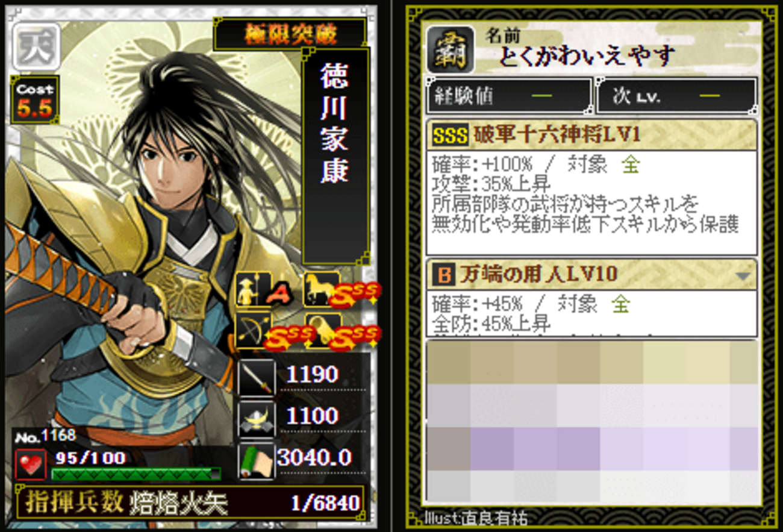
Task: Expand the 万端の用人LV10 skill dropdown arrow
Action: pos(743,275)
